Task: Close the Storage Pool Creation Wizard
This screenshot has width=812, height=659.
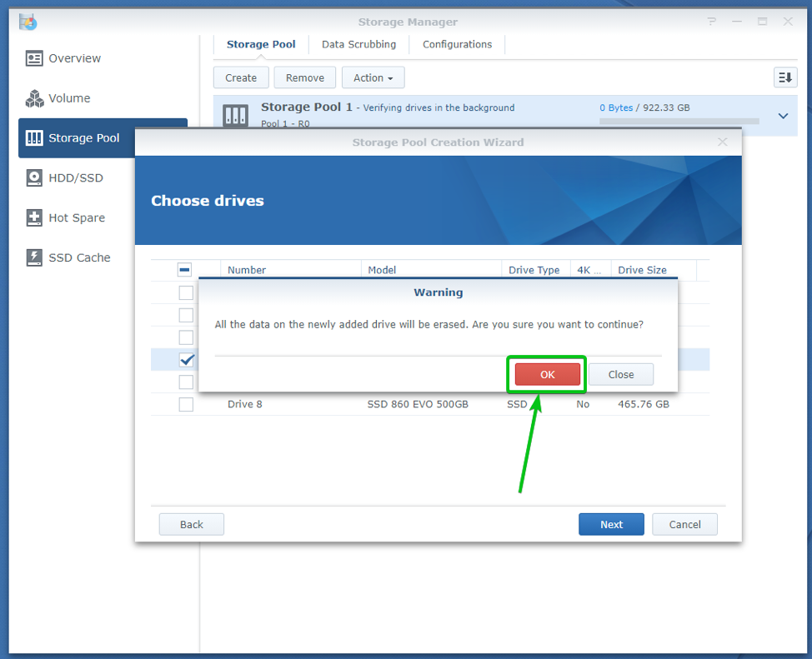Action: coord(723,142)
